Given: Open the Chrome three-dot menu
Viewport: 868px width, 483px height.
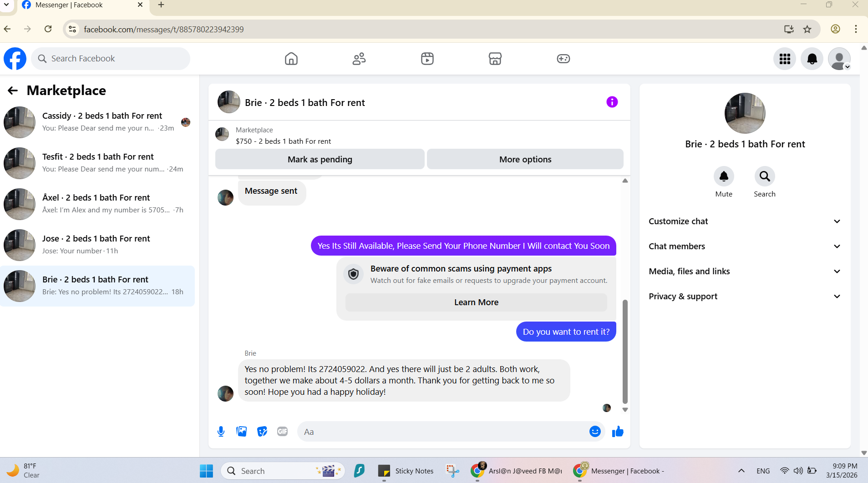Looking at the screenshot, I should coord(856,29).
